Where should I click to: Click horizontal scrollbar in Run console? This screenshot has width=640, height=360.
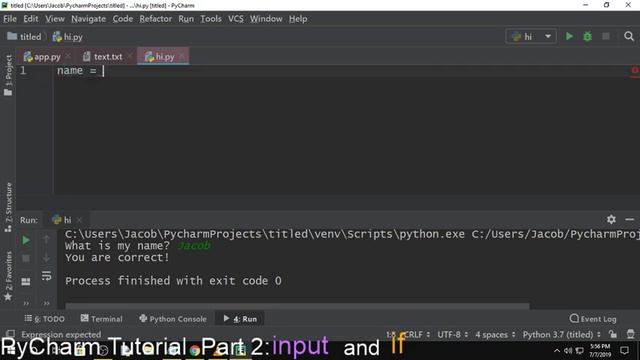pos(297,306)
